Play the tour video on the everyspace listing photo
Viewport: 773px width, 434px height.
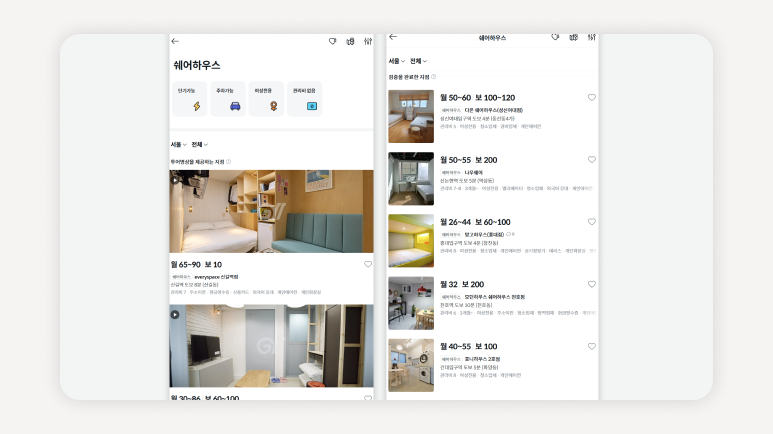click(x=175, y=180)
